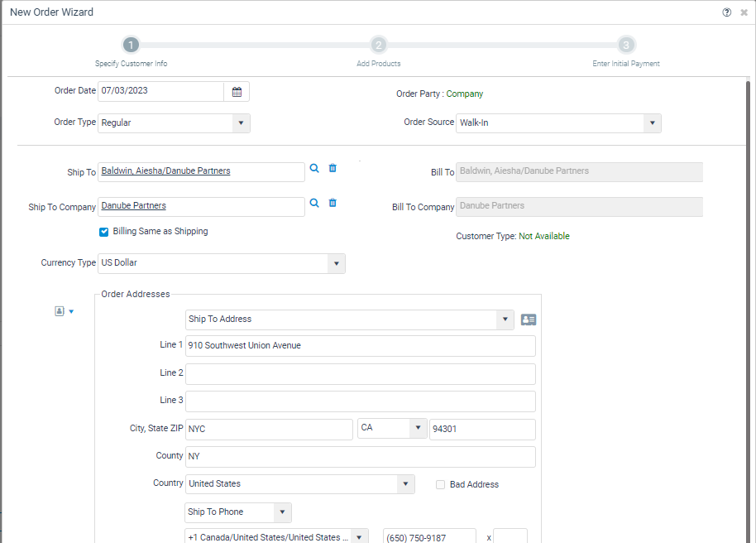756x543 pixels.
Task: Expand the Order Source dropdown
Action: 652,123
